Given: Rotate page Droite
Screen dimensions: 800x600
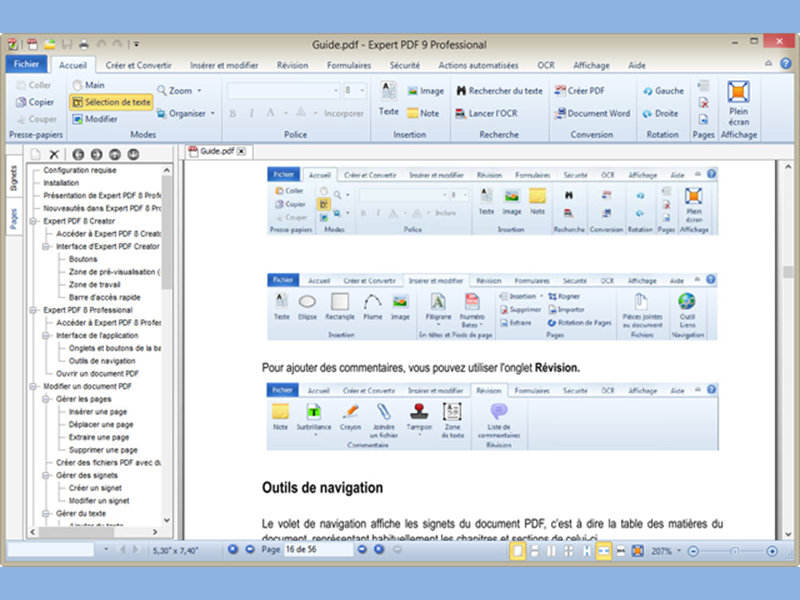Looking at the screenshot, I should tap(660, 113).
